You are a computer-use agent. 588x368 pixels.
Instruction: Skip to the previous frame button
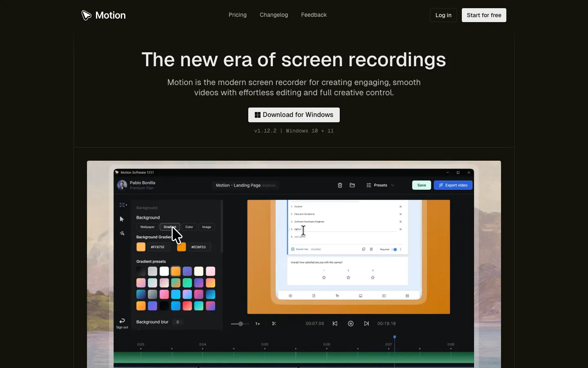point(335,323)
